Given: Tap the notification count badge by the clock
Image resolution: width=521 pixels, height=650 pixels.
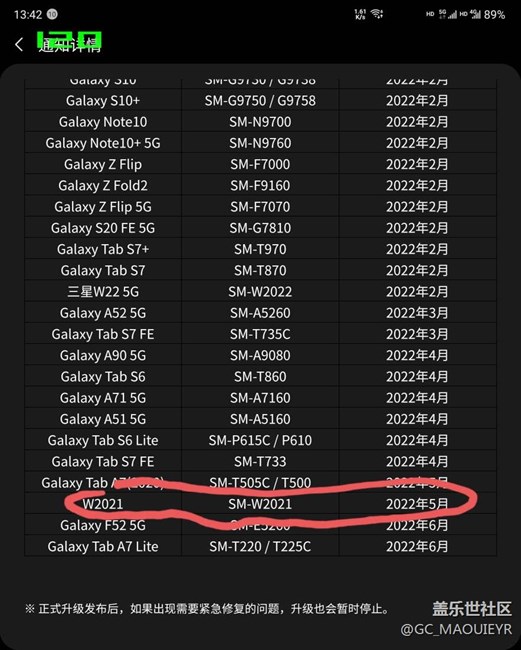Looking at the screenshot, I should (52, 15).
